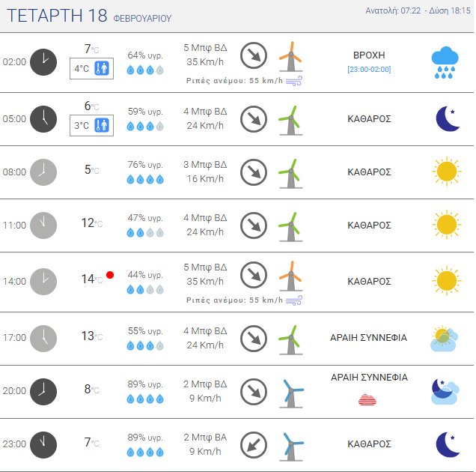Viewport: 476px width, 472px height.
Task: Click the sunrise and sunset times text
Action: 418,10
